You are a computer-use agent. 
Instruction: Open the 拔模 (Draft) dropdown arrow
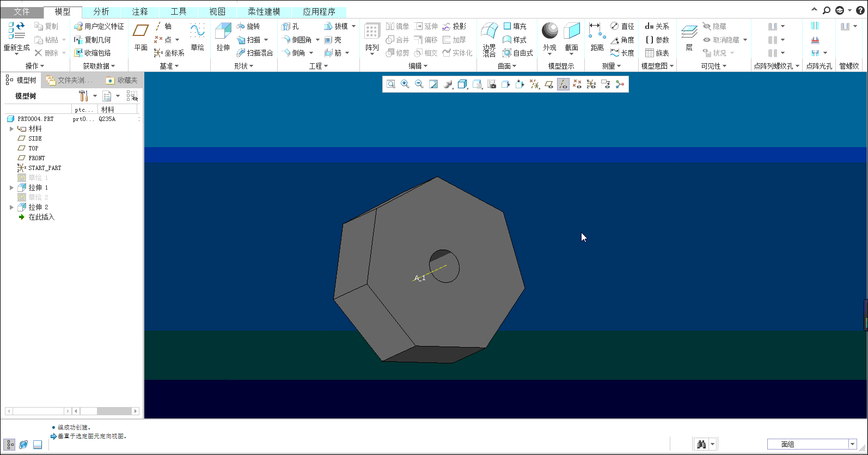(353, 26)
